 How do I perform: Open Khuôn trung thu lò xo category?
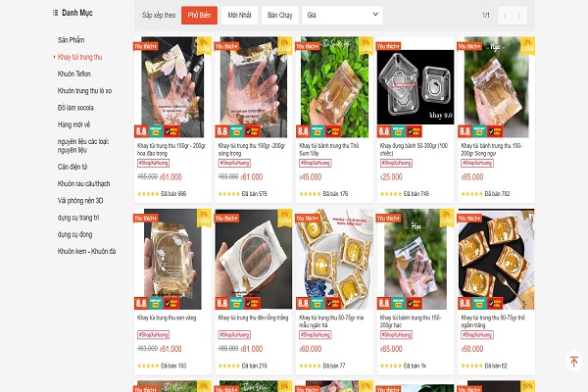[84, 91]
